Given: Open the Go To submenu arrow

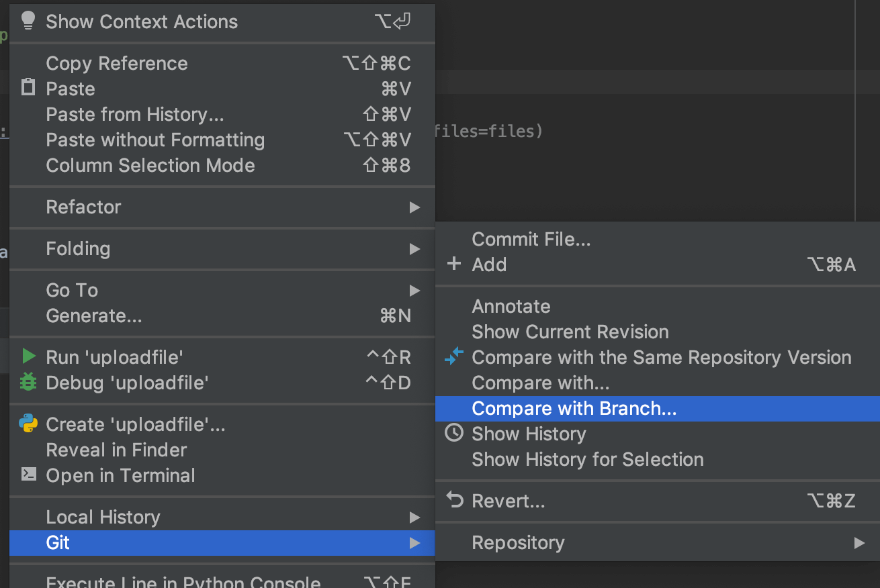Looking at the screenshot, I should [415, 291].
